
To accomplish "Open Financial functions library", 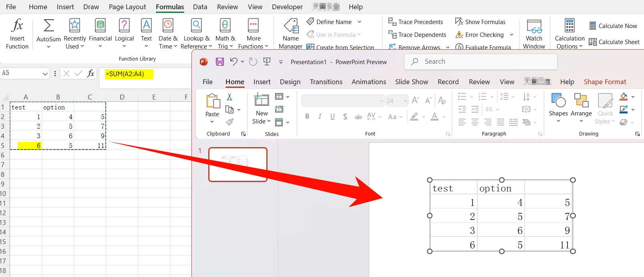I will click(100, 34).
